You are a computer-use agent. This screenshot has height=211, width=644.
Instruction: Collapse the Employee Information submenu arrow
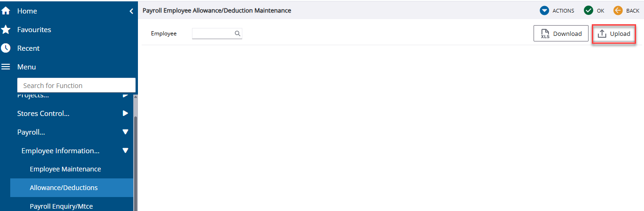point(125,150)
